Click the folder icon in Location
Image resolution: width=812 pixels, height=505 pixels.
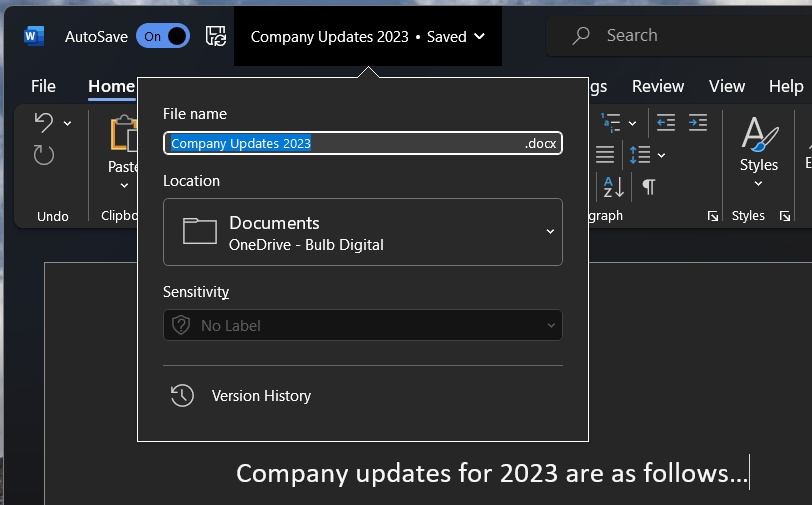[x=200, y=230]
